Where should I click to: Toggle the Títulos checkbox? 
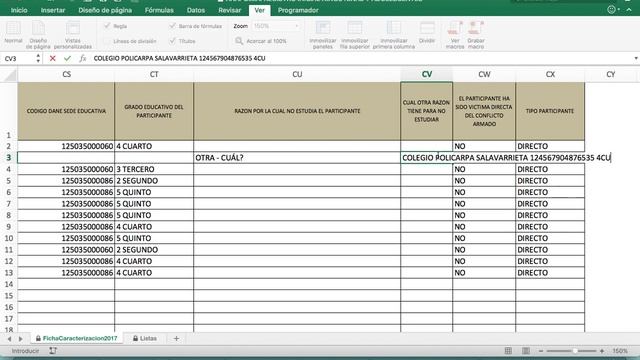[x=172, y=41]
